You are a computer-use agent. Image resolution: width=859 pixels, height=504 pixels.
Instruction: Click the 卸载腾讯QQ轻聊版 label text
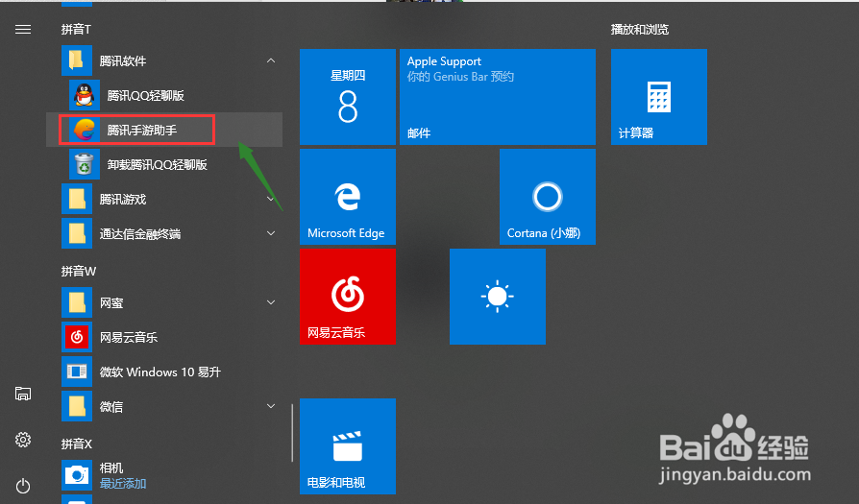[158, 165]
